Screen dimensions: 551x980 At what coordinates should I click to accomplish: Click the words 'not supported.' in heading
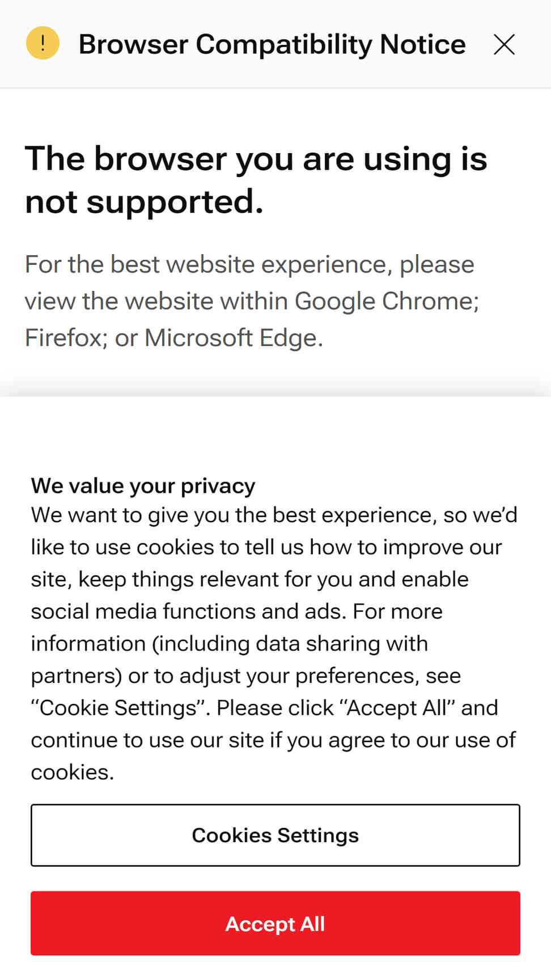145,202
